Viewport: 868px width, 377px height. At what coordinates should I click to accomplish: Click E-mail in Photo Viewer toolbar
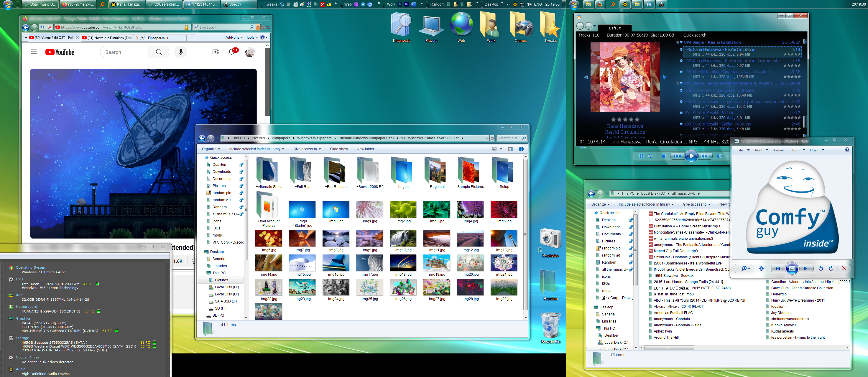[x=778, y=150]
